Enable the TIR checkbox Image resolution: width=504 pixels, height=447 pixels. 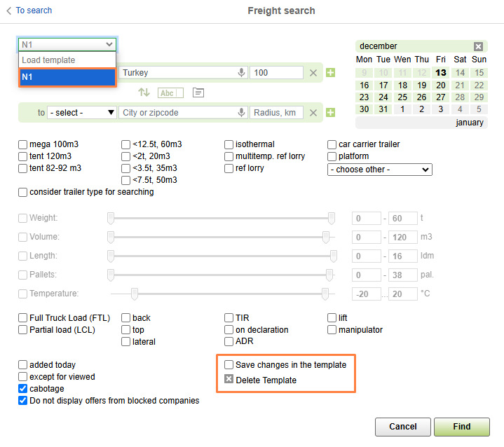(x=229, y=318)
